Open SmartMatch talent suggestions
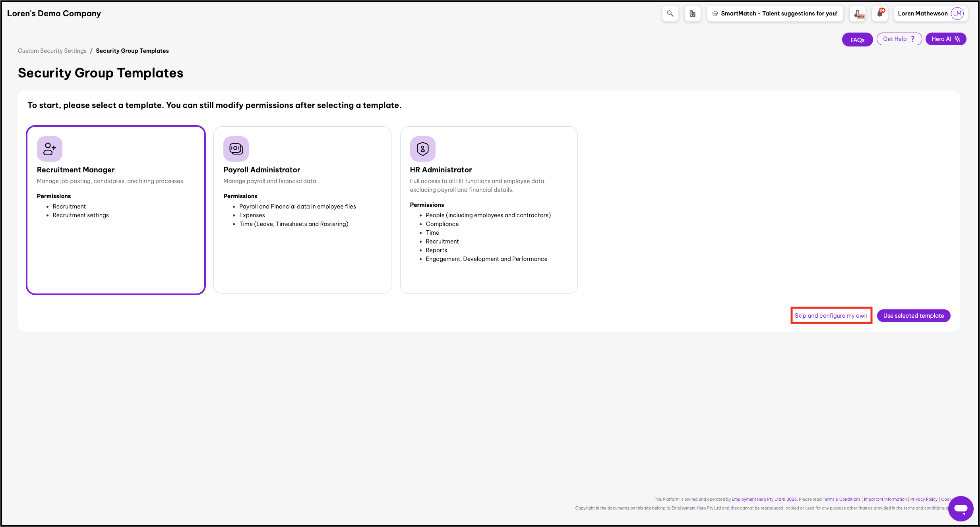980x527 pixels. coord(775,14)
